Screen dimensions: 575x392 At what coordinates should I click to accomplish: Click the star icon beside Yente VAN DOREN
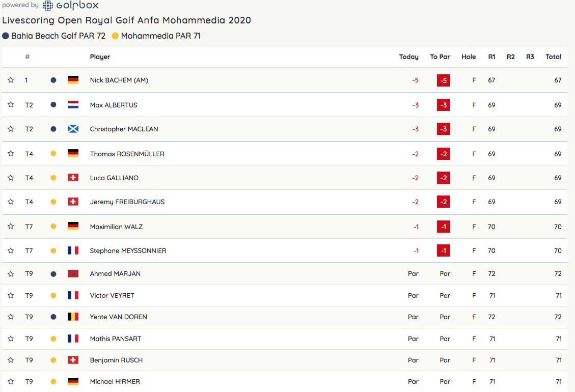click(11, 317)
